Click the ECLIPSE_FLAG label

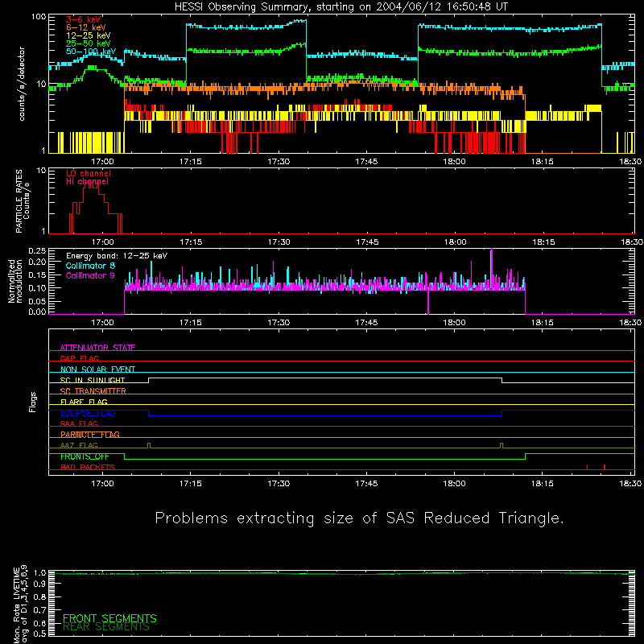coord(88,413)
